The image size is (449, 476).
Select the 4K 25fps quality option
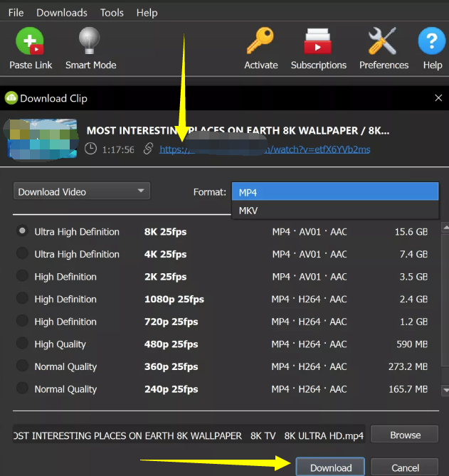[x=23, y=254]
